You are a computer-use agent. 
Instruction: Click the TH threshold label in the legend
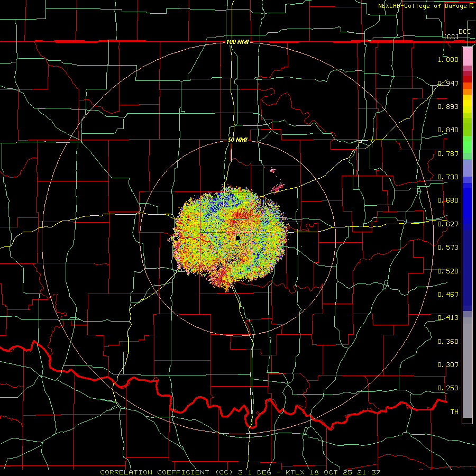click(x=454, y=412)
